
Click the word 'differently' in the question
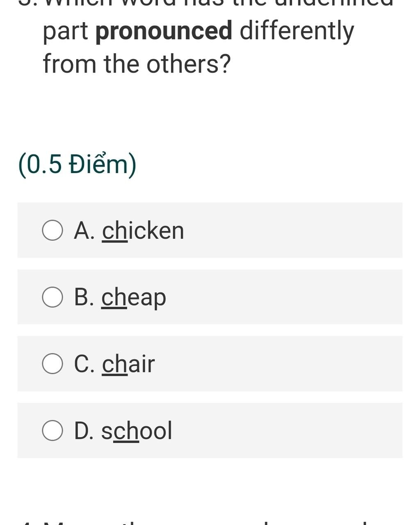297,32
